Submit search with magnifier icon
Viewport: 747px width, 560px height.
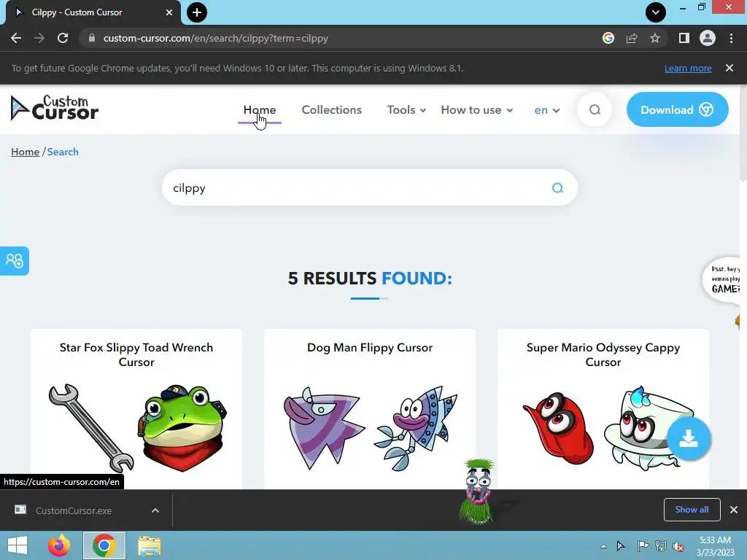[557, 187]
